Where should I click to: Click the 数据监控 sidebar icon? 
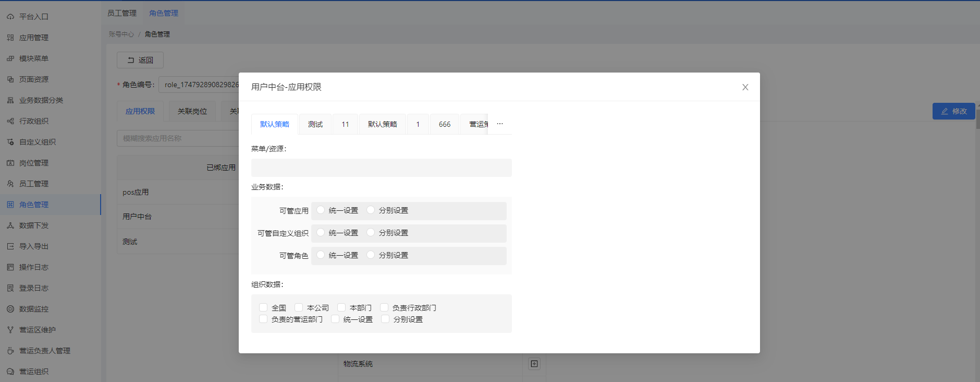coord(10,309)
